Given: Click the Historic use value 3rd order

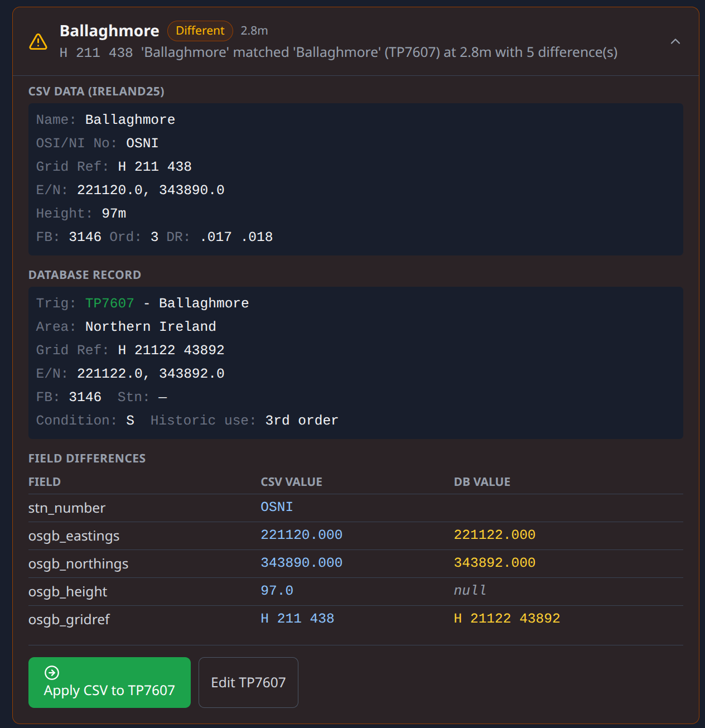Looking at the screenshot, I should point(302,420).
